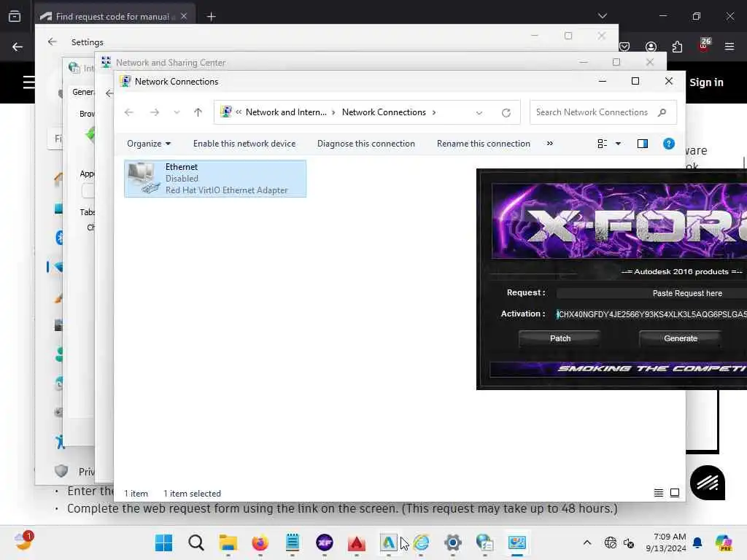Go forward in Network Connections window
This screenshot has height=560, width=747.
155,112
